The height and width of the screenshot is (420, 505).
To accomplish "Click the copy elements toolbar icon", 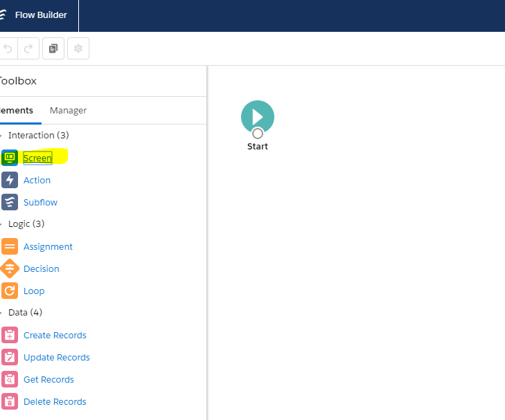I will click(53, 48).
